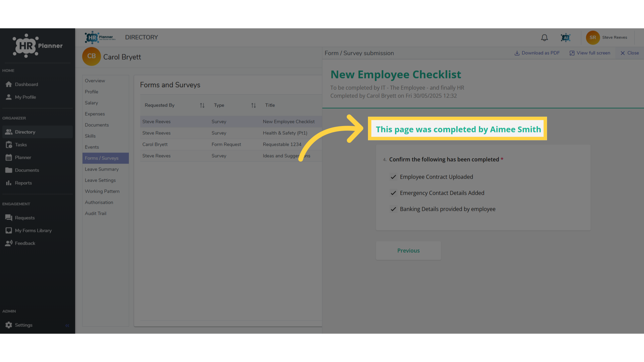Select the New Employee Checklist row
The image size is (644, 362).
pos(231,122)
